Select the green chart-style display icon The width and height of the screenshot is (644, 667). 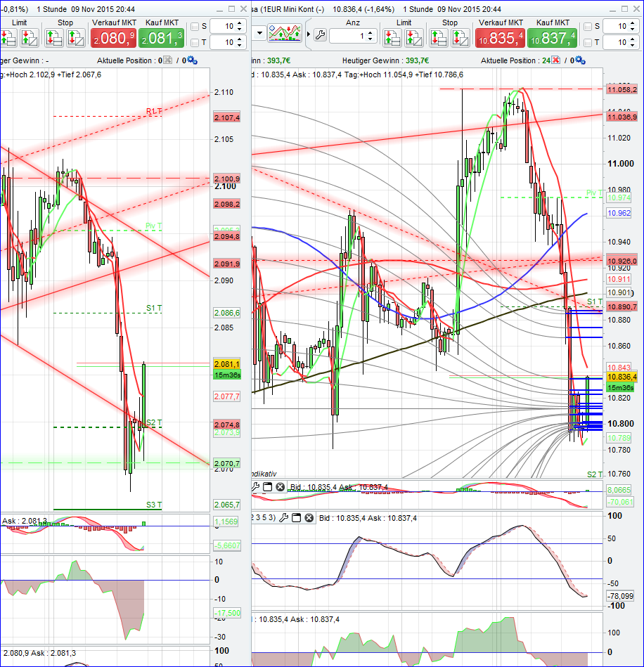point(284,32)
